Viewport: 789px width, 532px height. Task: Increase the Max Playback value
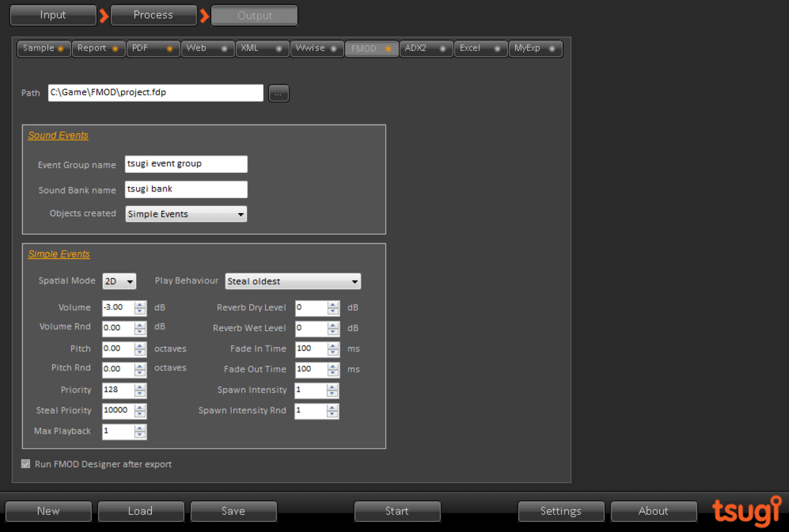click(x=140, y=428)
